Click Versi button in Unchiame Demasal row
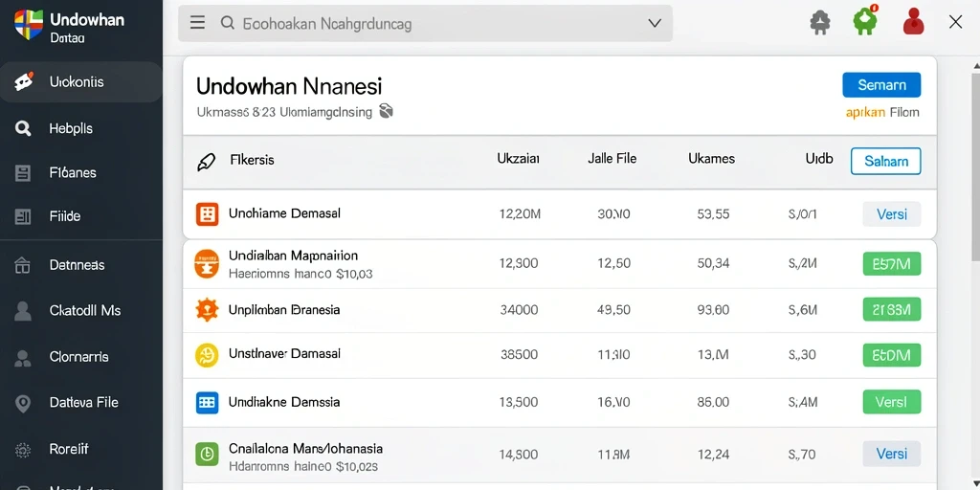The width and height of the screenshot is (980, 490). pos(891,214)
